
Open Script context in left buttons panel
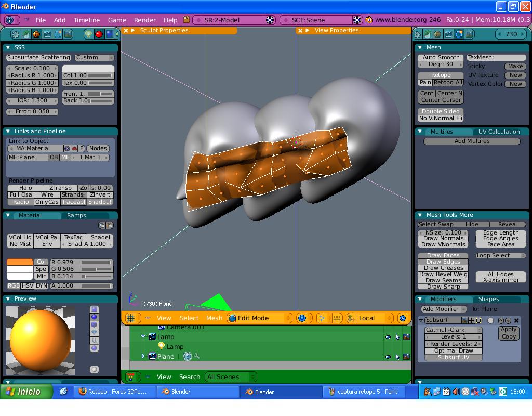coord(26,34)
